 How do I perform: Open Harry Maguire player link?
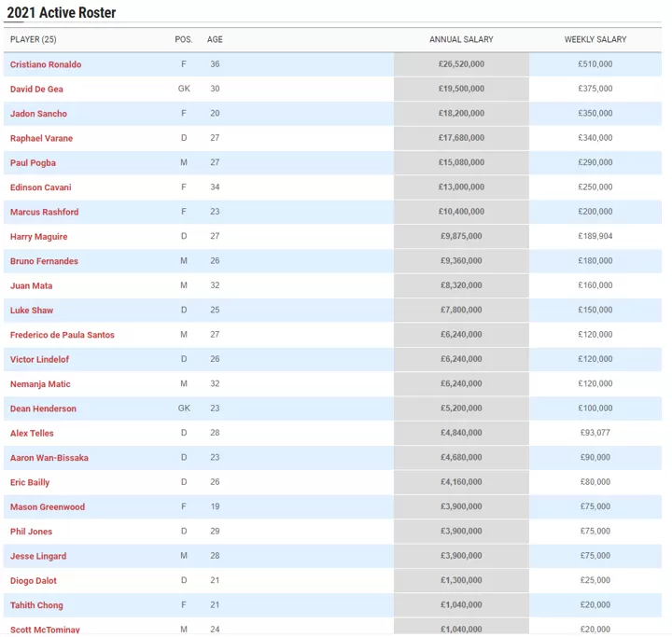(39, 237)
